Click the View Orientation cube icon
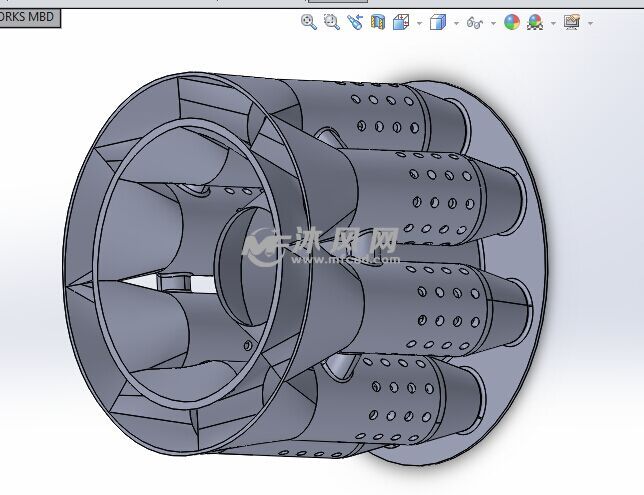Image resolution: width=644 pixels, height=495 pixels. [401, 22]
